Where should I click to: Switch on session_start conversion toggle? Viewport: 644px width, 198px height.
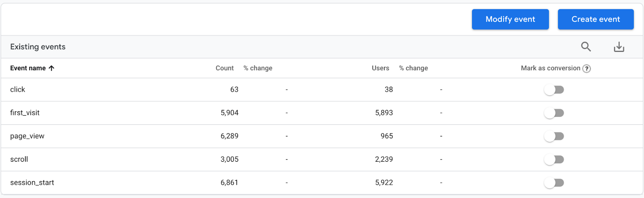click(x=554, y=183)
